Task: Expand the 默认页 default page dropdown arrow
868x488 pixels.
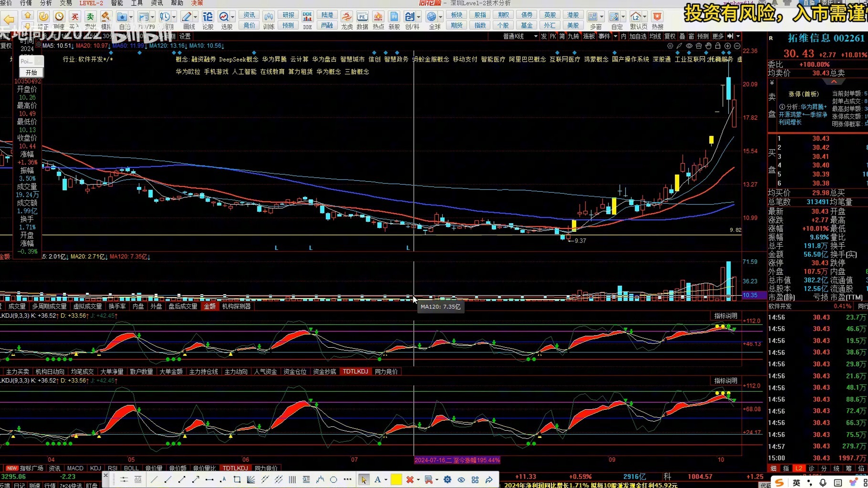Action: pyautogui.click(x=644, y=17)
